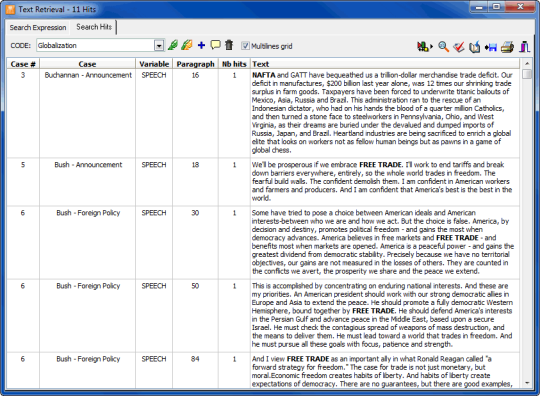Click the text beginning NAFTA and GATT
Image resolution: width=540 pixels, height=396 pixels.
click(385, 113)
